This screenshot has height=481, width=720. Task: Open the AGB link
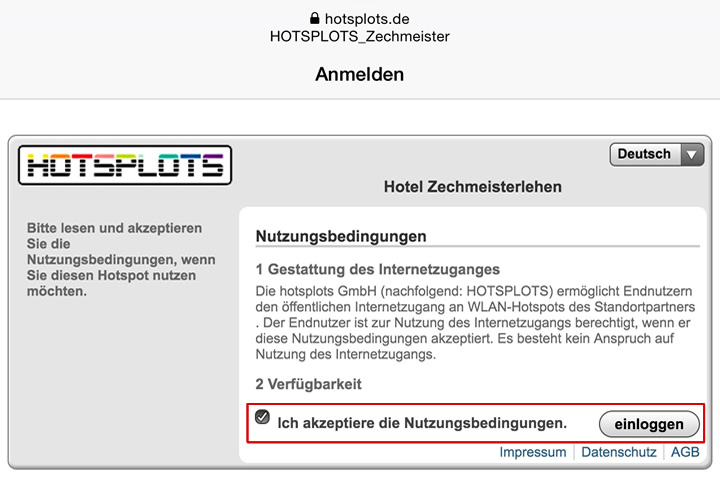pyautogui.click(x=685, y=452)
